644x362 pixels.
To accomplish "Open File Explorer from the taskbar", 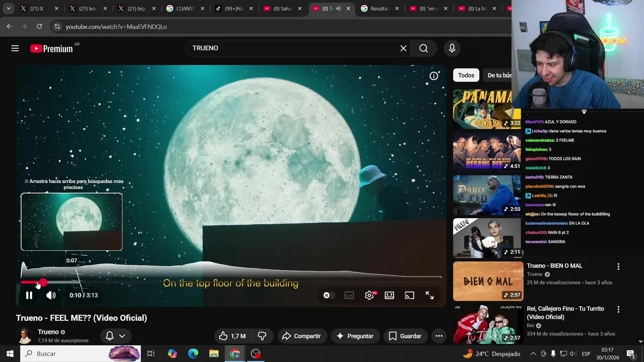I will pyautogui.click(x=214, y=353).
